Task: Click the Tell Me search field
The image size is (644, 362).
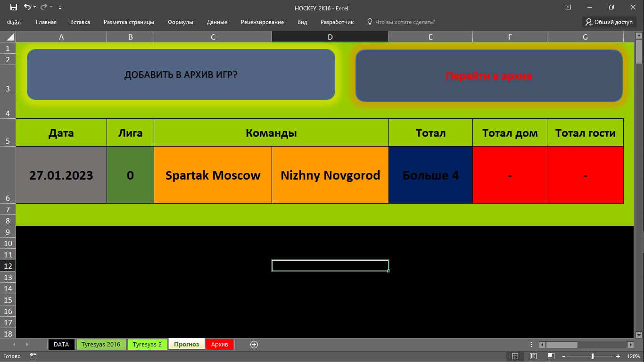Action: coord(401,22)
